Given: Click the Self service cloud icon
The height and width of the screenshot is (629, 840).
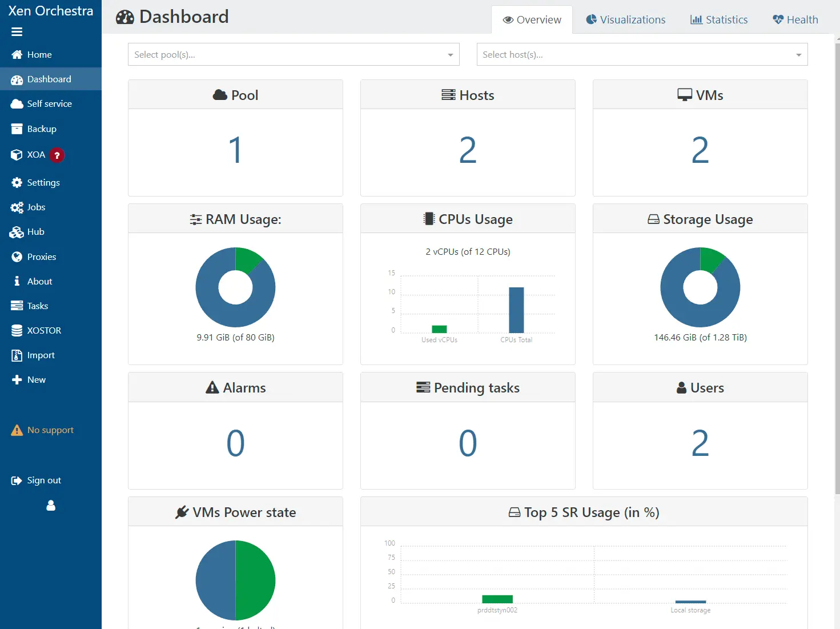Looking at the screenshot, I should click(x=17, y=104).
